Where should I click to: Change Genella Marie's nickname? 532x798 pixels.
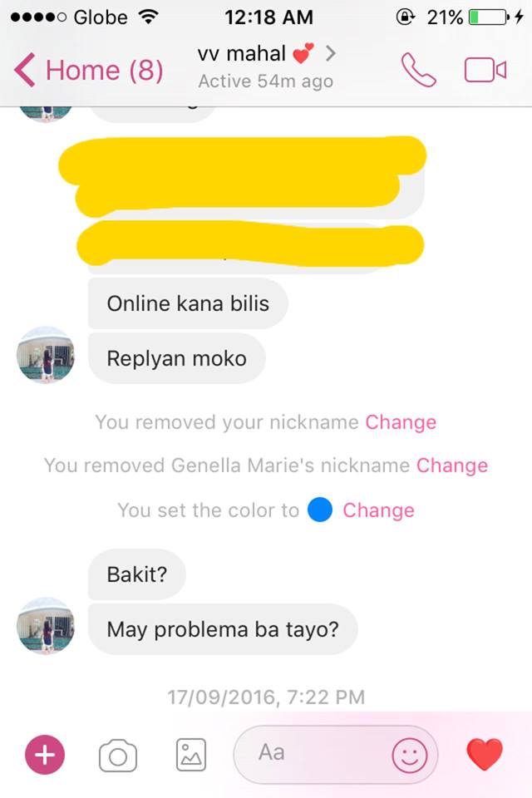452,465
